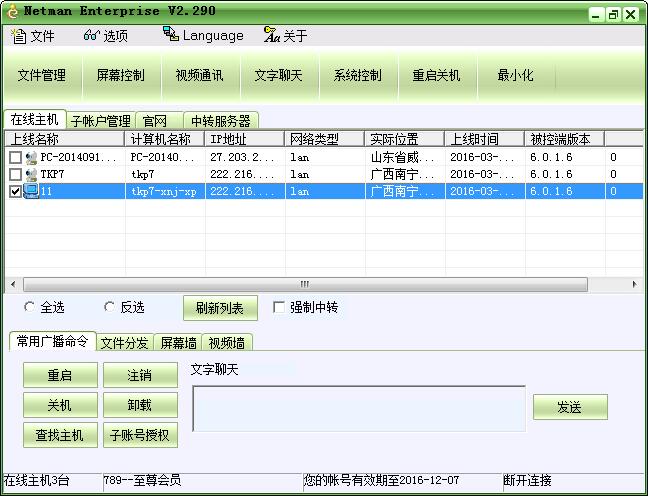Switch to 子帐户管理 tab
This screenshot has height=496, width=648.
point(101,121)
